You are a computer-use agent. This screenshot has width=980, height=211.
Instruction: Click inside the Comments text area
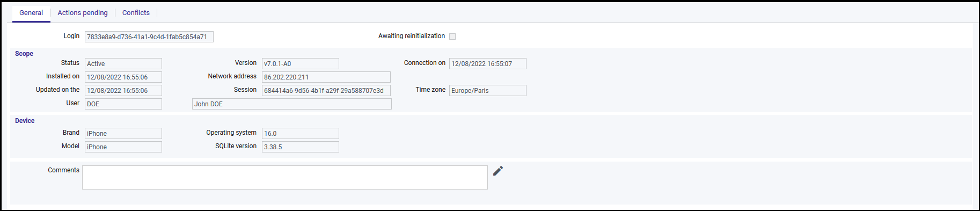[x=285, y=177]
